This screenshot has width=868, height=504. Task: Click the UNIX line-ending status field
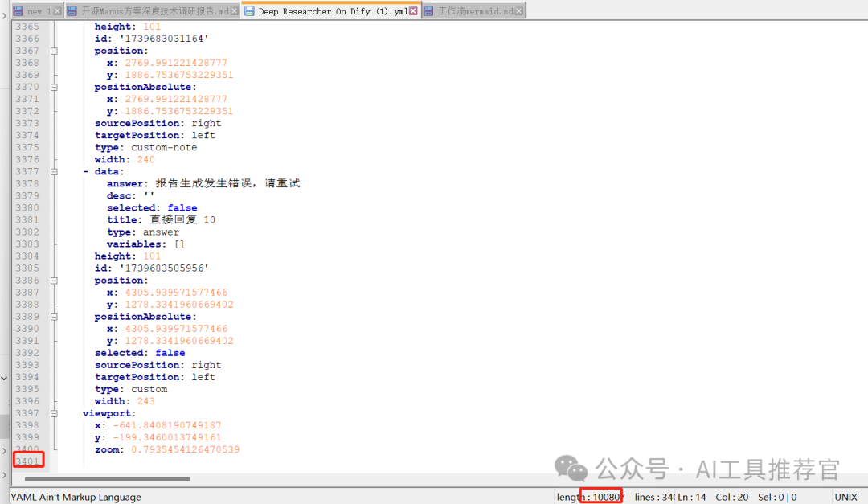pos(845,497)
